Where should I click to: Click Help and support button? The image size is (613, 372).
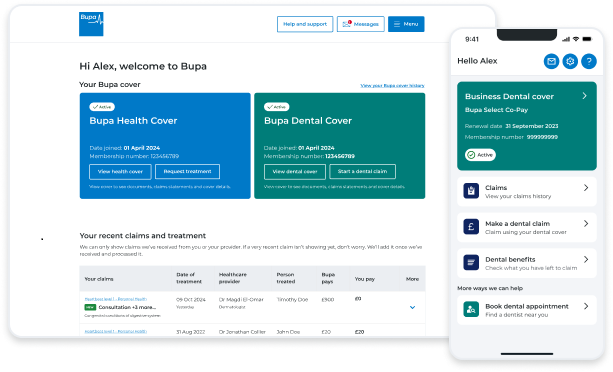pos(305,24)
